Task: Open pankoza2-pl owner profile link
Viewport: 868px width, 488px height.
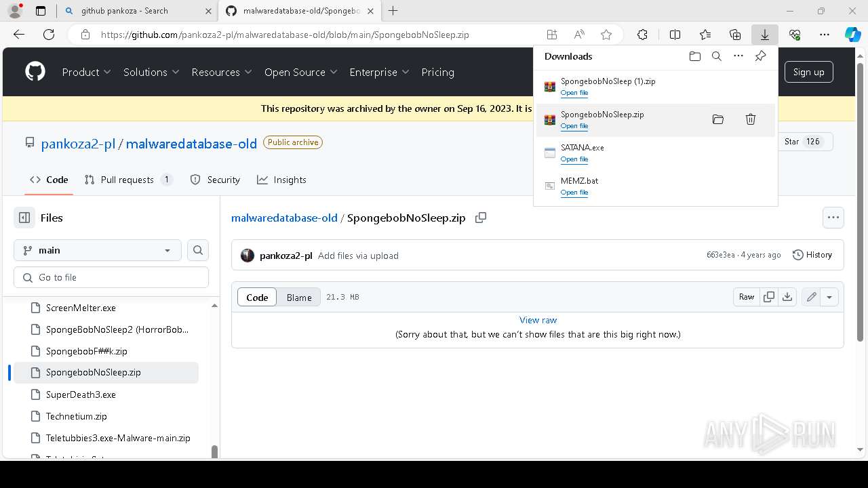Action: tap(78, 143)
